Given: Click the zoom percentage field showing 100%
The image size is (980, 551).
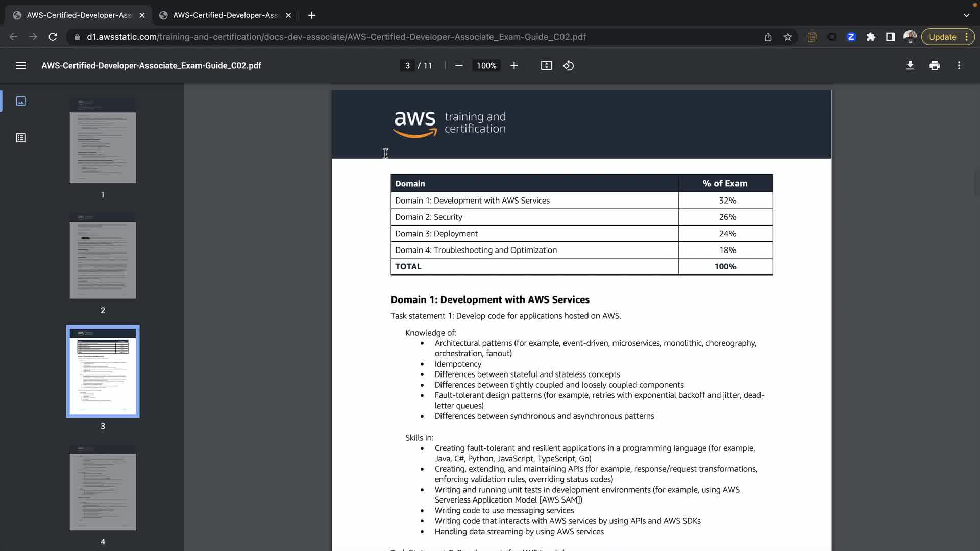Looking at the screenshot, I should pyautogui.click(x=486, y=66).
